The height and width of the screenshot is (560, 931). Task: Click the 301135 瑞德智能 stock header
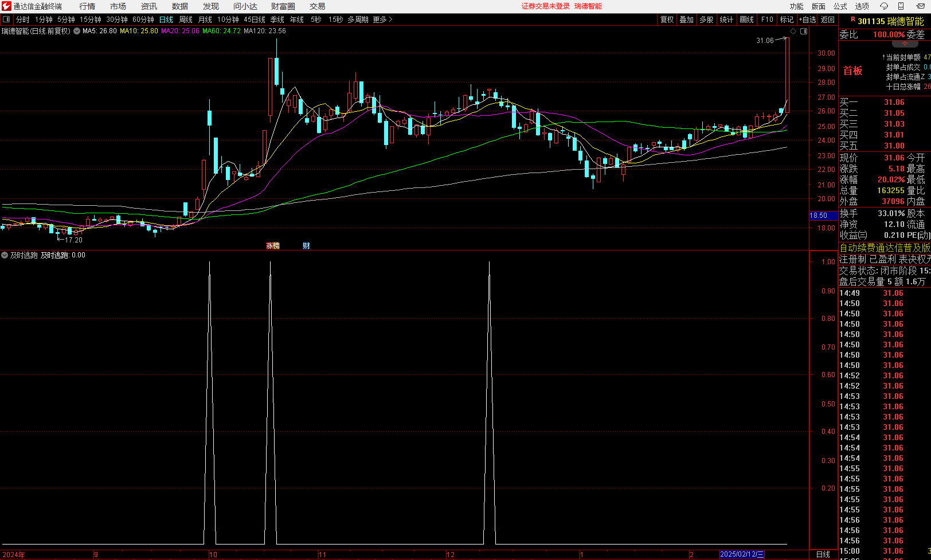pyautogui.click(x=891, y=21)
